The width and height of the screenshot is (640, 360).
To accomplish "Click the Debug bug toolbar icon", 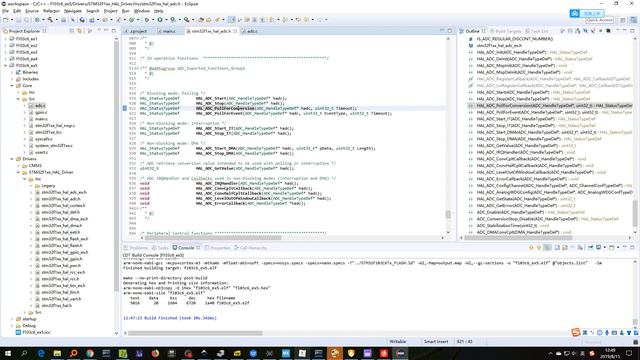I will 147,20.
